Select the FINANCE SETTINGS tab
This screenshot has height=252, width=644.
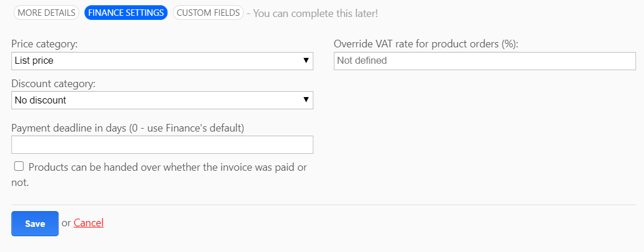click(x=126, y=13)
